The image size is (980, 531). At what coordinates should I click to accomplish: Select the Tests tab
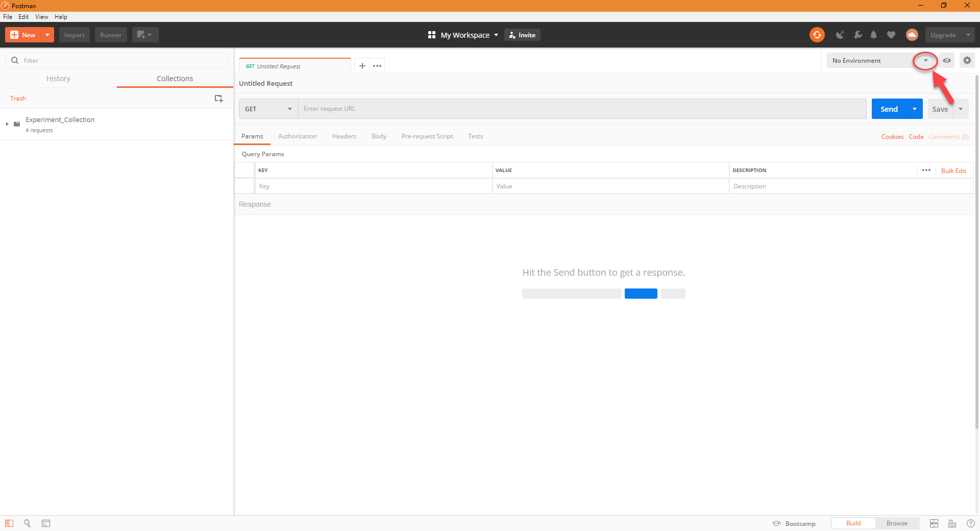(x=475, y=136)
